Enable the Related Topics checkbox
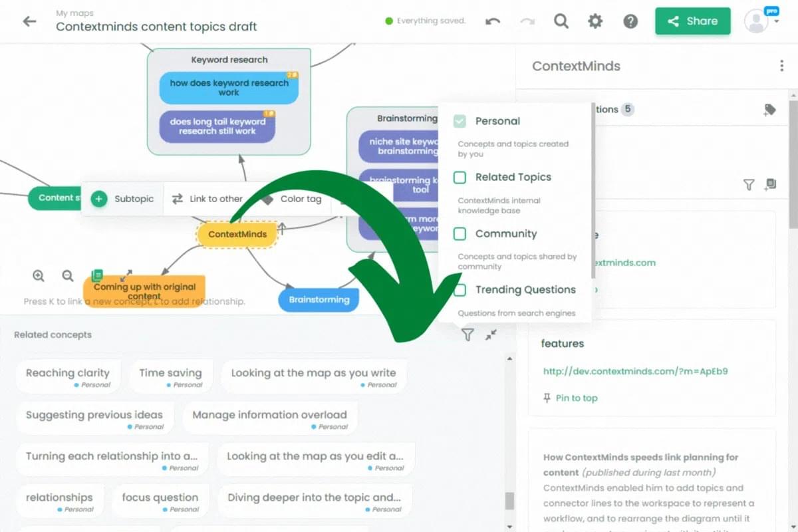Screen dimensions: 798x532 click(460, 178)
